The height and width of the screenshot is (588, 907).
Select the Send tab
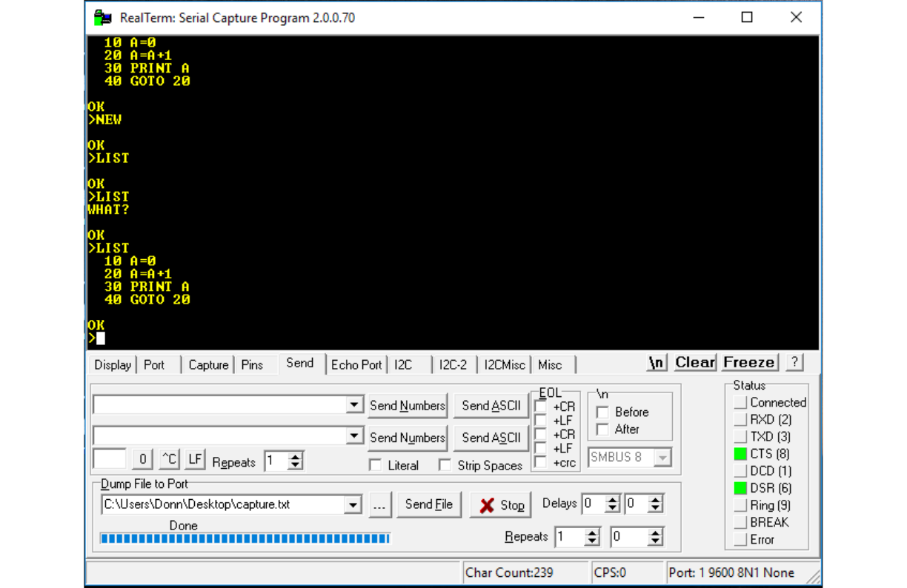coord(300,363)
